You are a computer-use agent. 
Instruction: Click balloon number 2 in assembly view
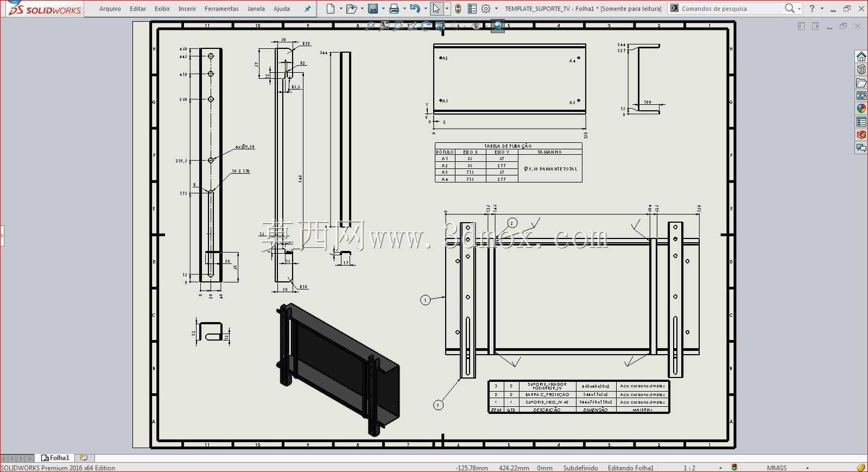(x=512, y=223)
